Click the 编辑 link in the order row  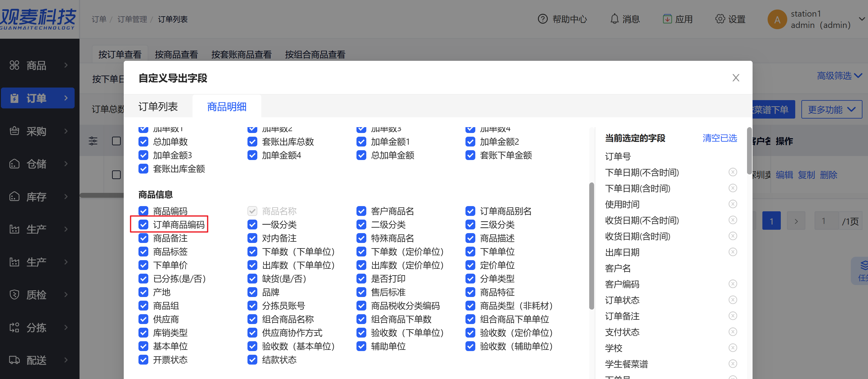(x=784, y=175)
